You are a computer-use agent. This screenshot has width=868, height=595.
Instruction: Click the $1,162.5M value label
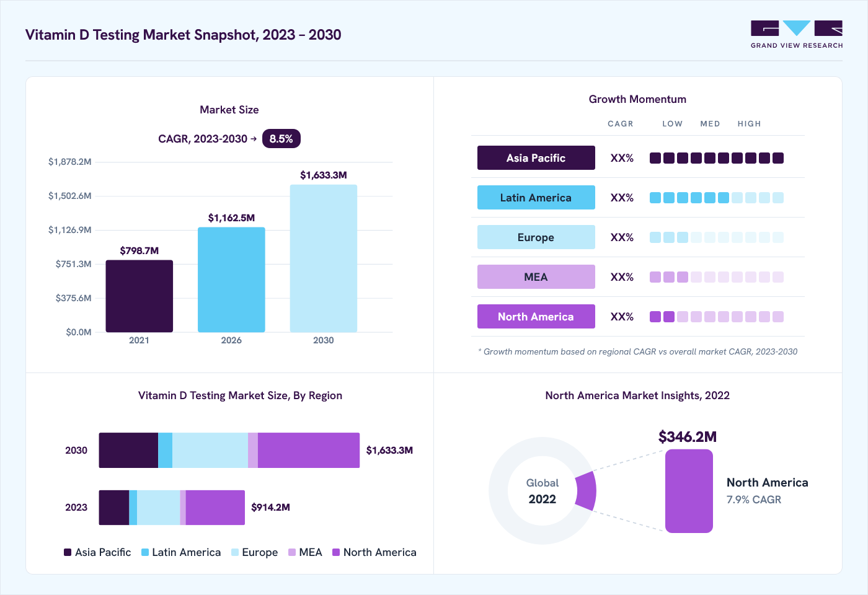point(231,218)
